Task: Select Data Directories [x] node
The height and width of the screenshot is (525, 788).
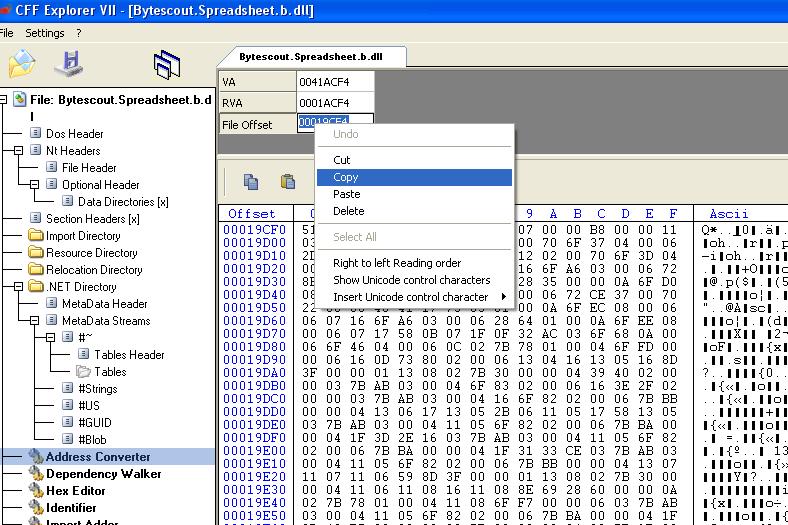Action: [x=123, y=202]
